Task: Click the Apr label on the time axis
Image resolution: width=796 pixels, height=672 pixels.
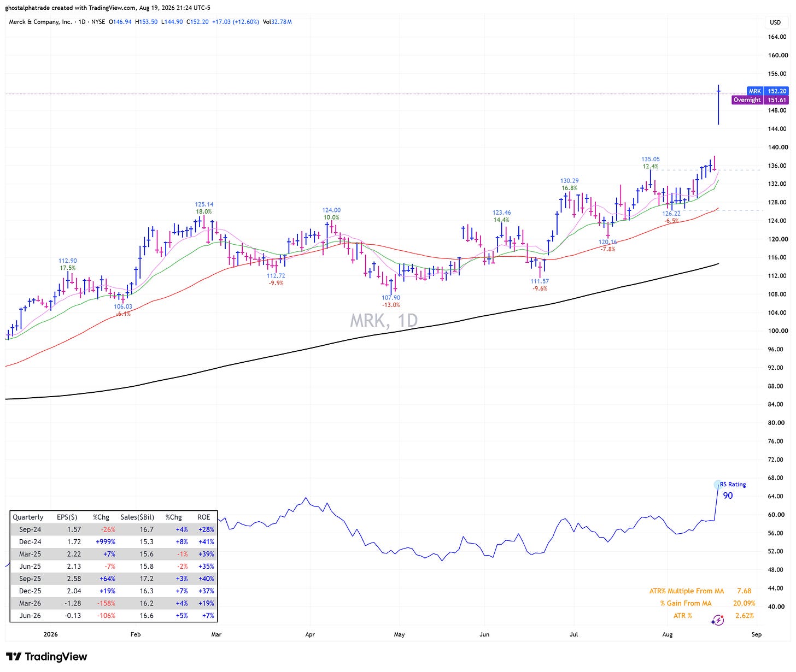Action: pyautogui.click(x=310, y=635)
